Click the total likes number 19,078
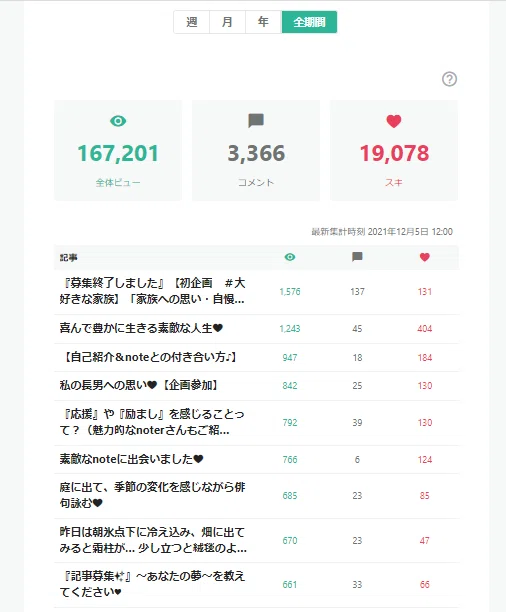The width and height of the screenshot is (506, 612). [394, 153]
